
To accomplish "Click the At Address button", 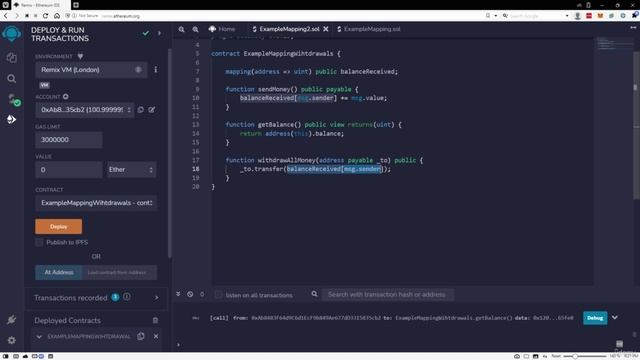I will (x=59, y=272).
